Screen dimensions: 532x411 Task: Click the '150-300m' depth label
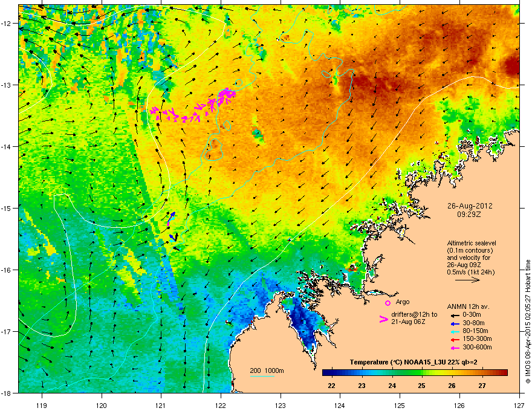[477, 339]
